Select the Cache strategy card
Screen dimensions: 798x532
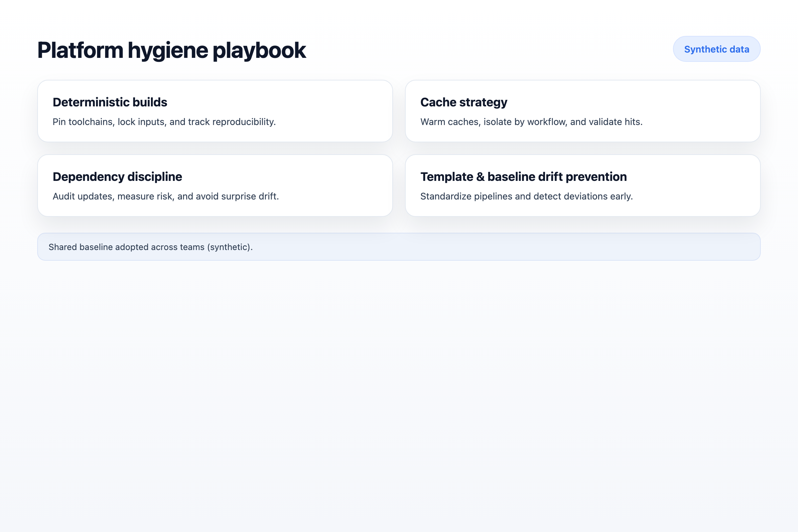[583, 111]
